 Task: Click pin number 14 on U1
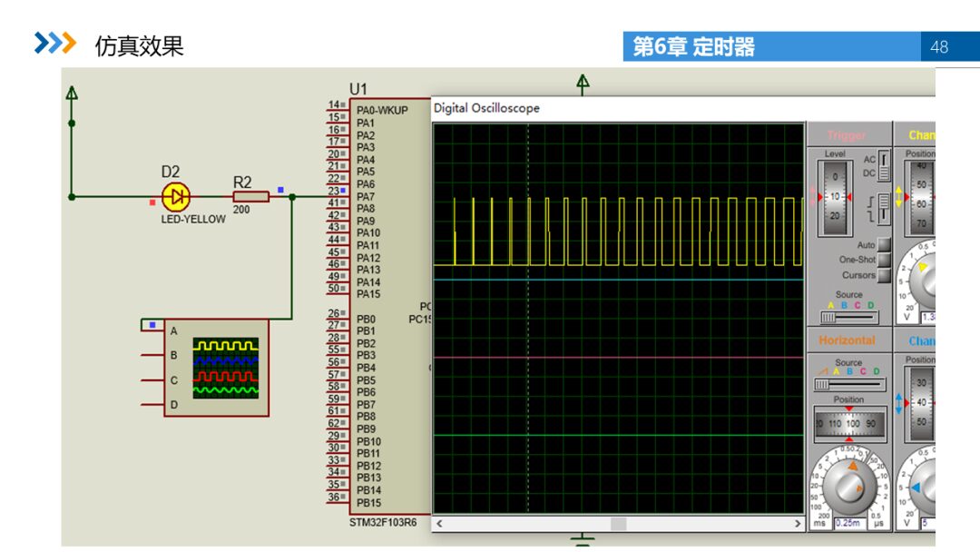click(334, 104)
